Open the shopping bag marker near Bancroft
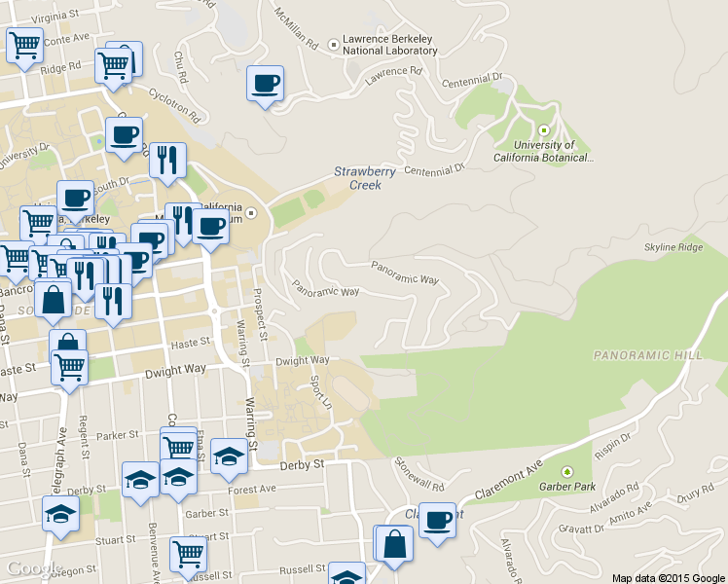The height and width of the screenshot is (584, 728). click(54, 302)
